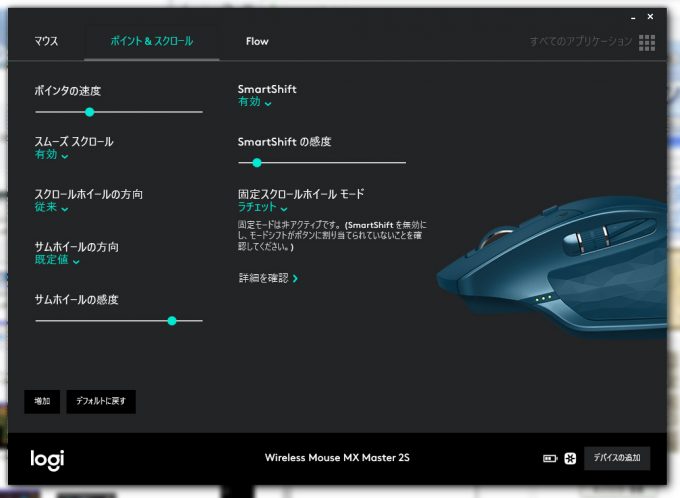Expand the スムーズ スクロール dropdown

[x=52, y=154]
